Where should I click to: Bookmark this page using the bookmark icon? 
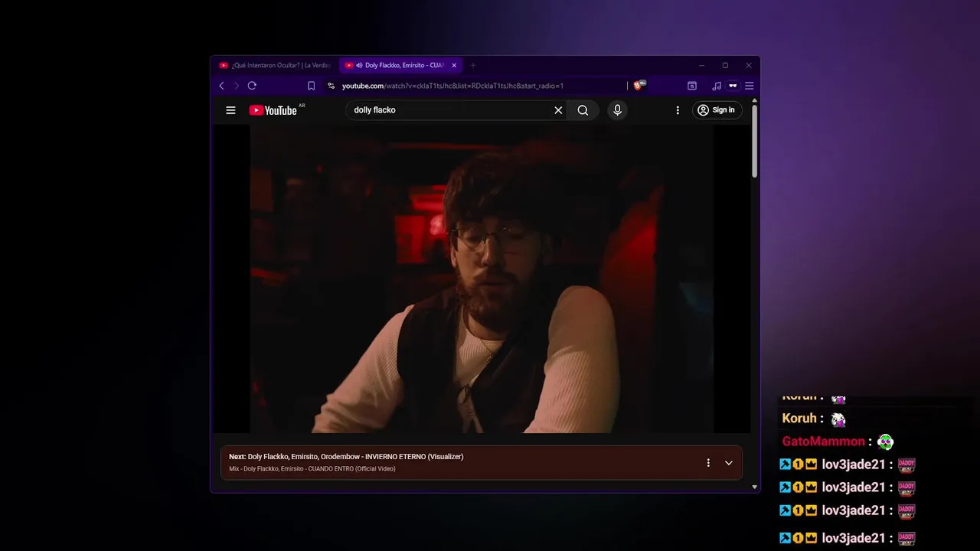point(311,86)
